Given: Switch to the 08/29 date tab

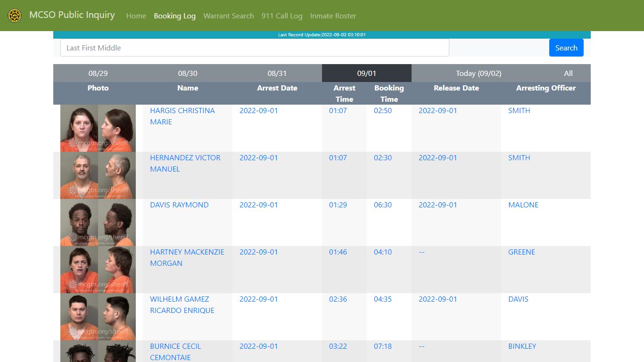Looking at the screenshot, I should (98, 73).
